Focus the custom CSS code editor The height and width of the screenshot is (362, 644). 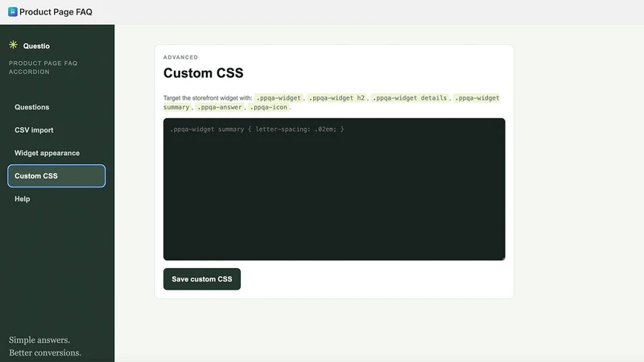pyautogui.click(x=334, y=189)
